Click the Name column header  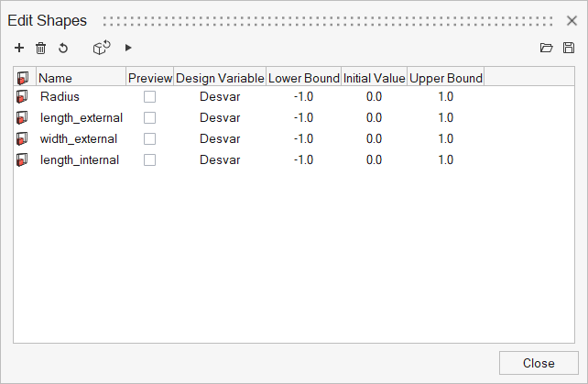coord(80,78)
